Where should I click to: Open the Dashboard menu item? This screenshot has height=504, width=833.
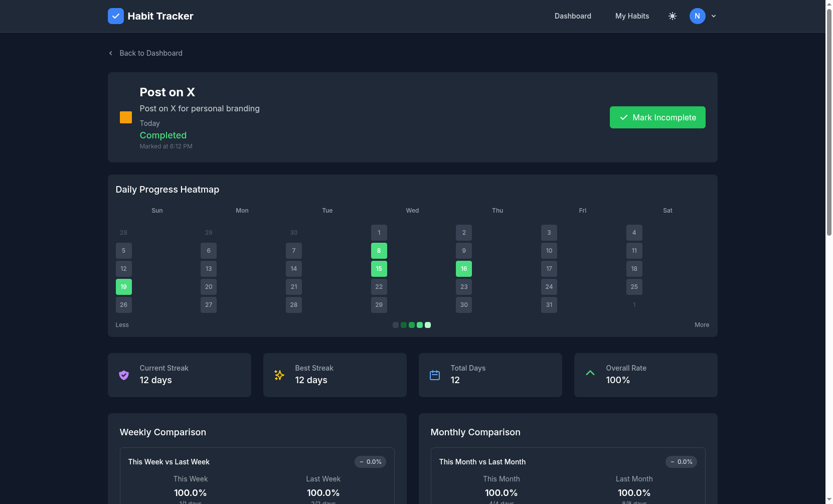[x=573, y=16]
